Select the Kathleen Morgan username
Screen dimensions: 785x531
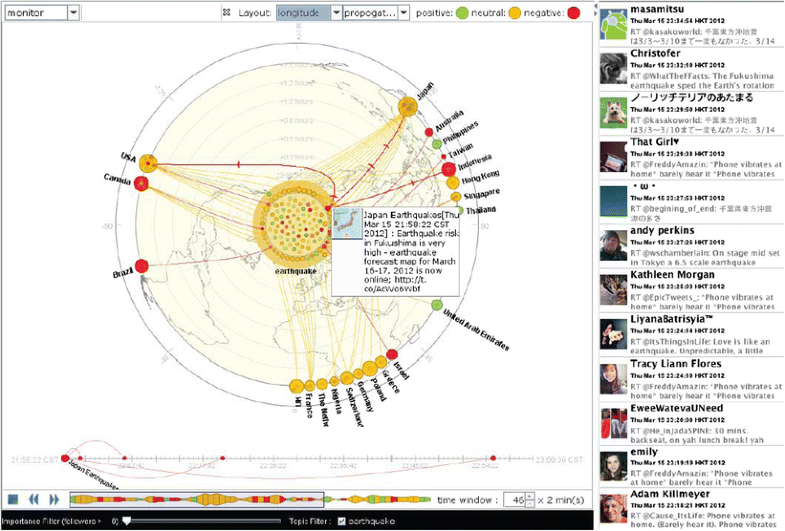[672, 275]
